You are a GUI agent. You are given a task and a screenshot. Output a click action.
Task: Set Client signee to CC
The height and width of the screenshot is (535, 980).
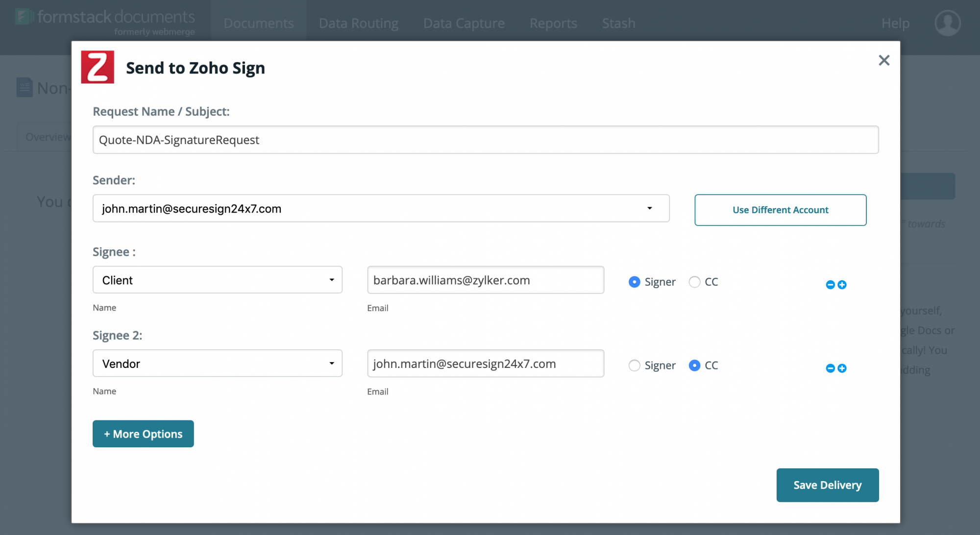(694, 282)
